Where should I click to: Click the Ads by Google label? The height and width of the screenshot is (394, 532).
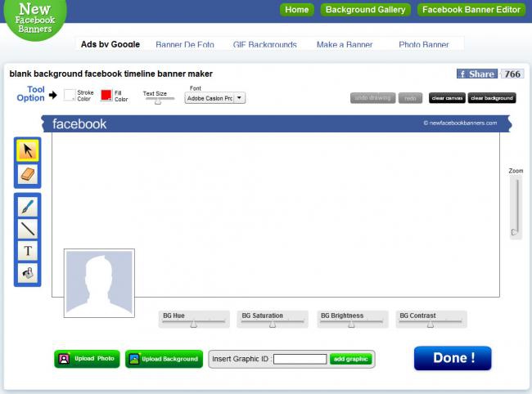coord(110,44)
